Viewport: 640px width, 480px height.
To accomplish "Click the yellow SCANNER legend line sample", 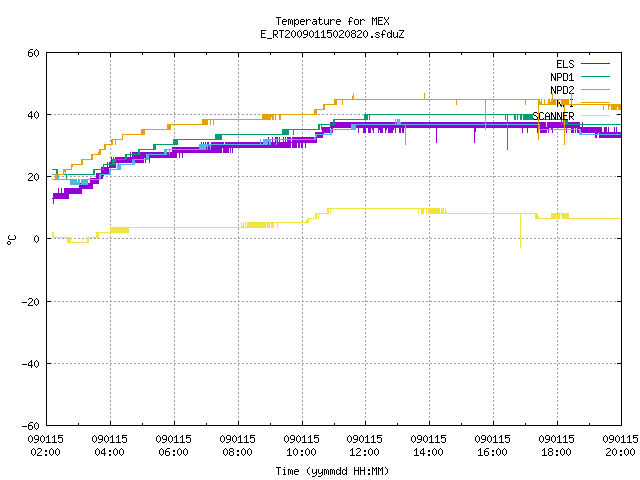I will [595, 116].
